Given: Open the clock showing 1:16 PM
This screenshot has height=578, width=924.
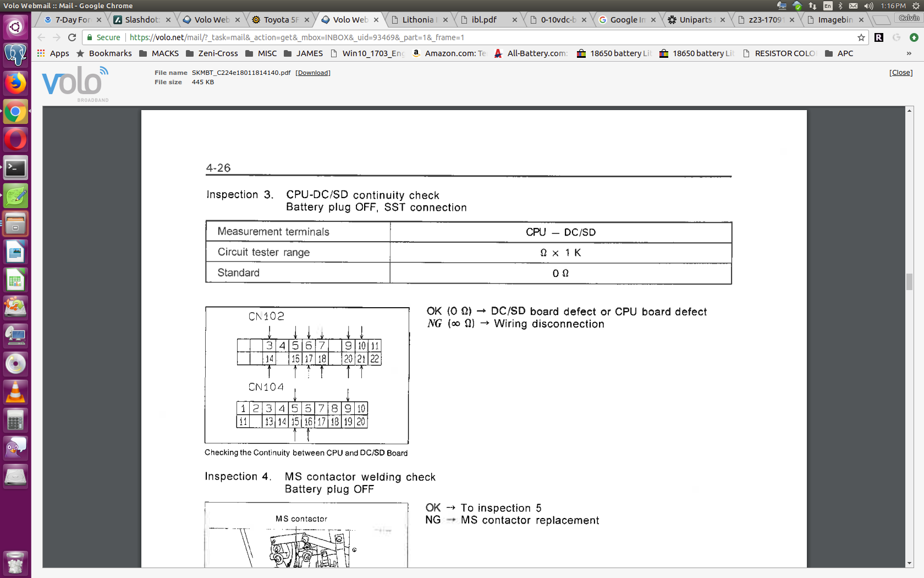Looking at the screenshot, I should click(893, 6).
